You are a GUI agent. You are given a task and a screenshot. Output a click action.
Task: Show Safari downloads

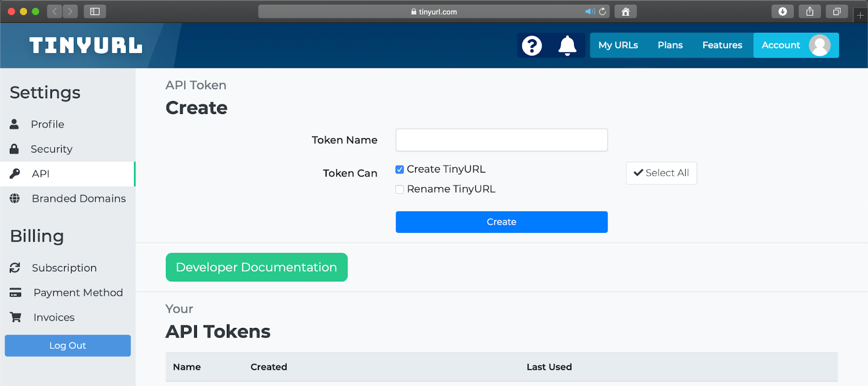(x=783, y=11)
